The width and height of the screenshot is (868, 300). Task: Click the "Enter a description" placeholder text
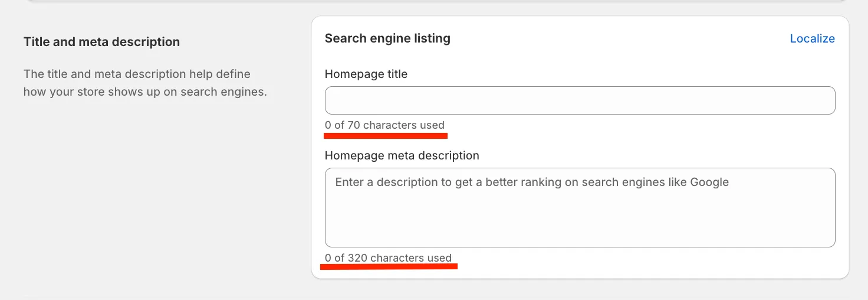click(x=532, y=182)
